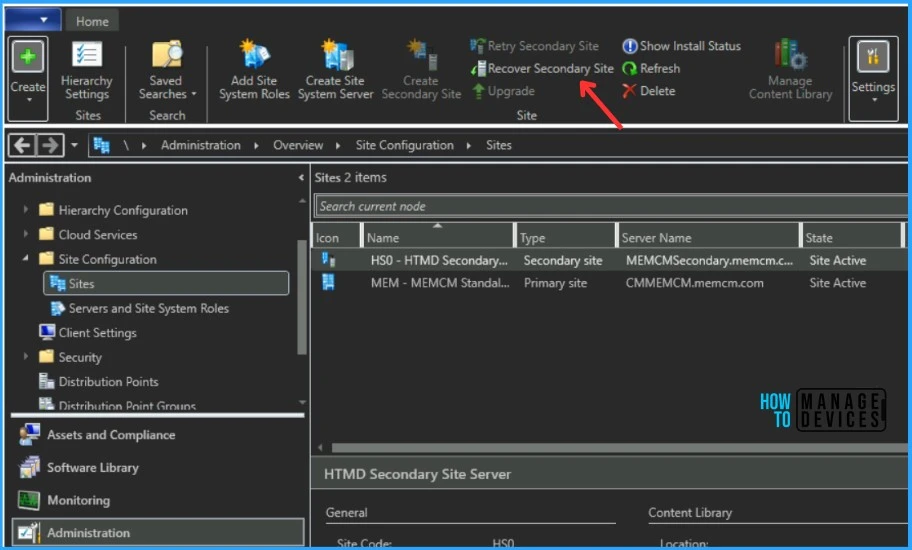The image size is (912, 550).
Task: Click Create Secondary Site
Action: [421, 71]
